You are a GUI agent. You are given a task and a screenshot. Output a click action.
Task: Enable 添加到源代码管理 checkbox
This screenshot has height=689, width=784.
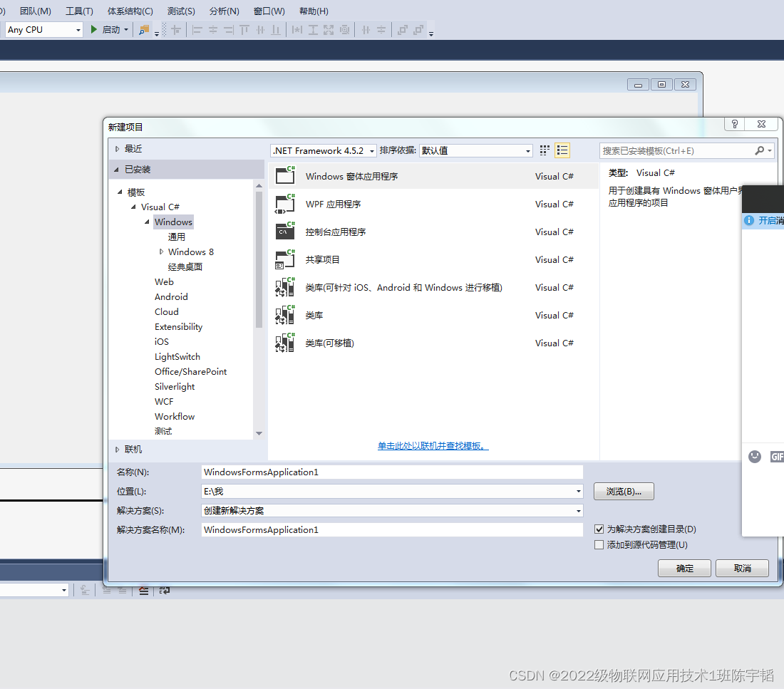[599, 544]
